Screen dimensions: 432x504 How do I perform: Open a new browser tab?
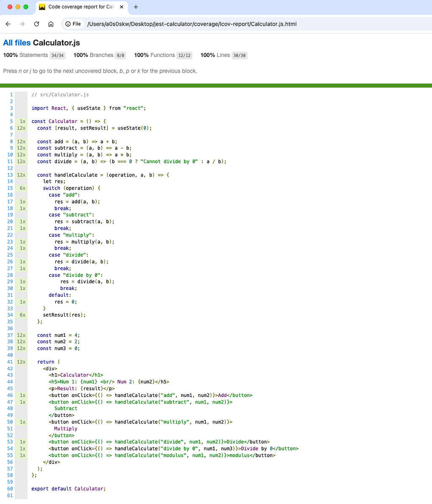136,7
